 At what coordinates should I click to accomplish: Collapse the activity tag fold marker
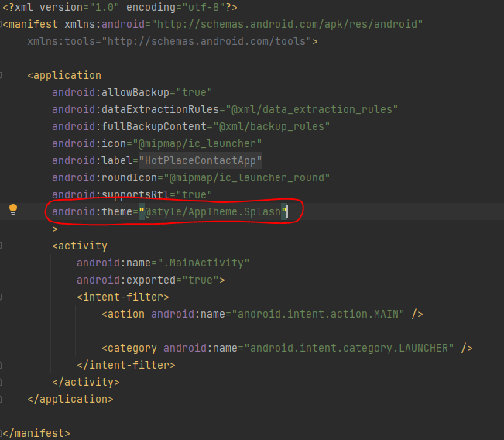1,246
